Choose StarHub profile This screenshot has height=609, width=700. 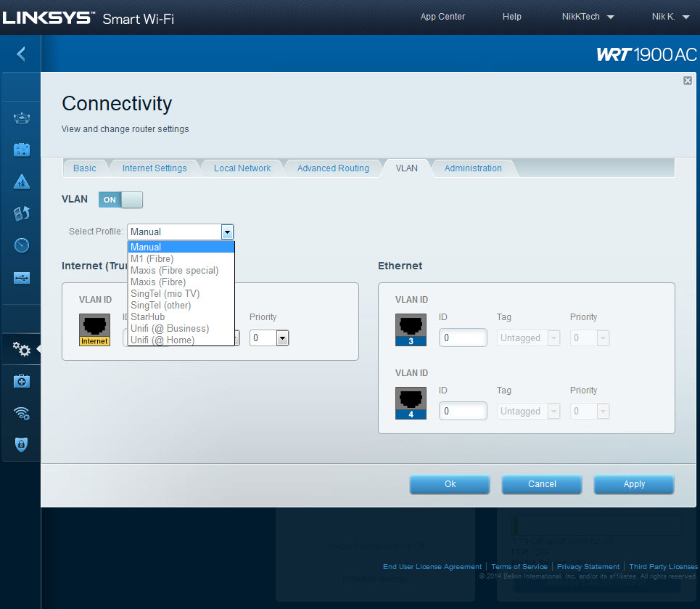click(x=181, y=316)
